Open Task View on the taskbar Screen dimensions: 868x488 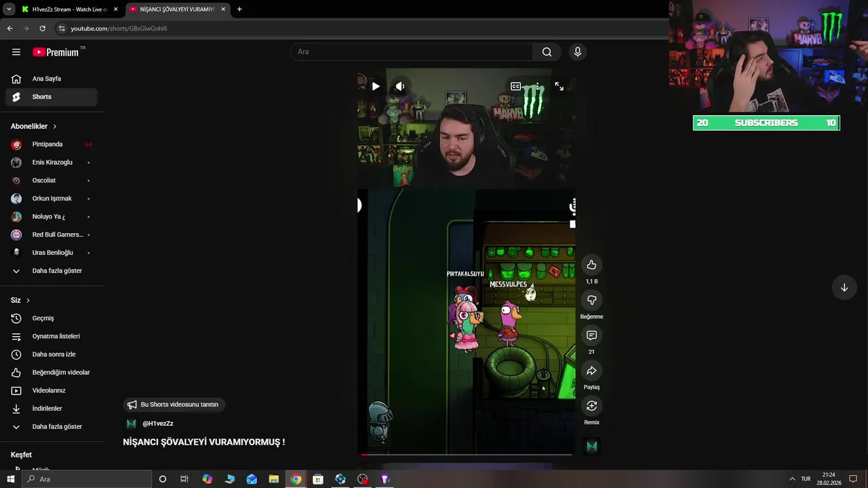184,479
